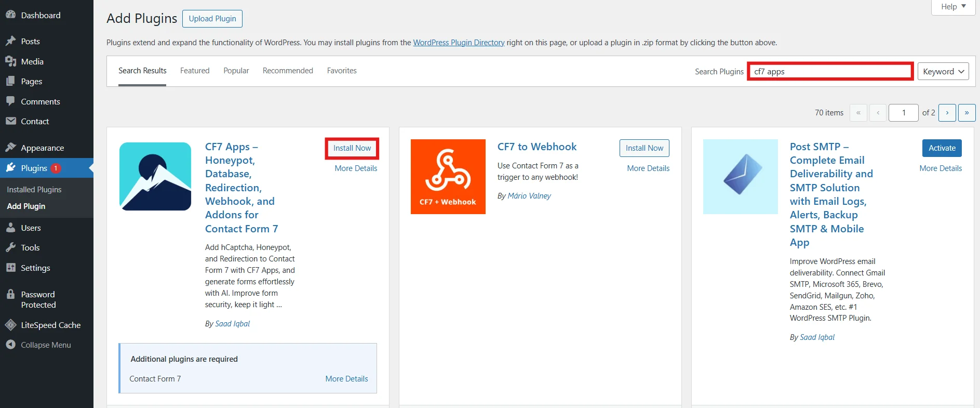Image resolution: width=980 pixels, height=408 pixels.
Task: Click the Pages document icon
Action: 10,81
